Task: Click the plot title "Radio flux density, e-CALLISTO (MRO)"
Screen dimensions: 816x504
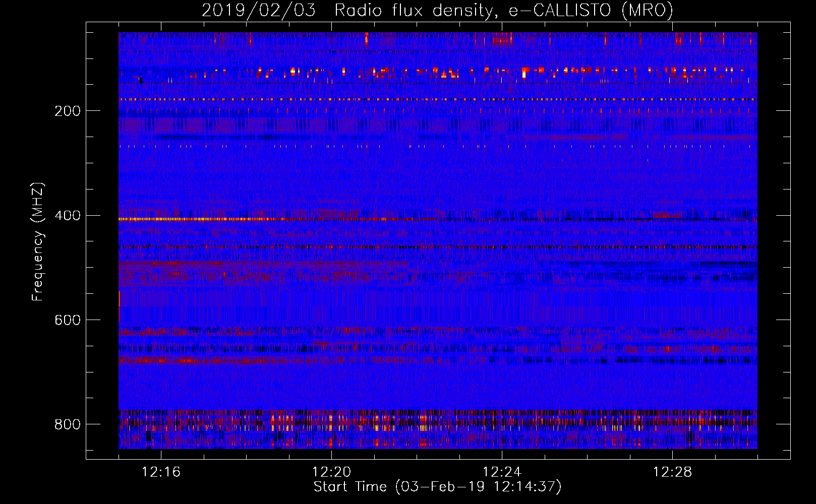Action: coord(503,10)
